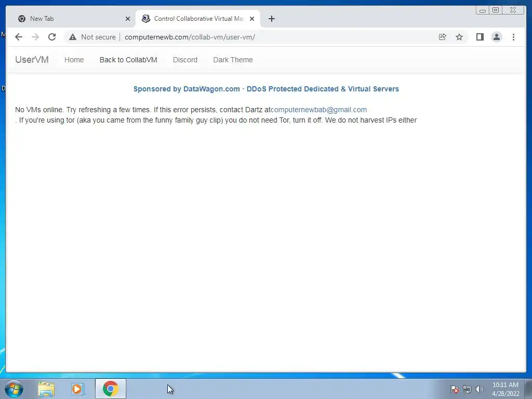
Task: Open the Chrome three-dot menu
Action: pyautogui.click(x=513, y=37)
